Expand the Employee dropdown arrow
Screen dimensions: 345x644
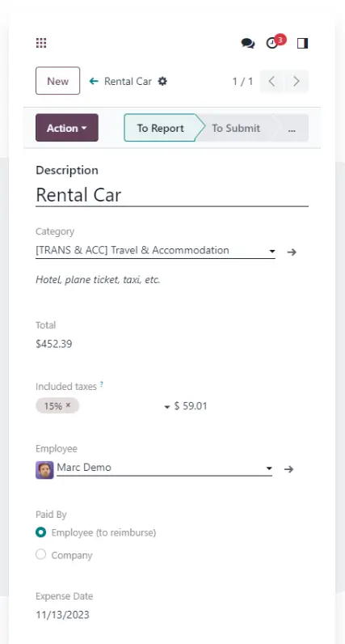[269, 468]
